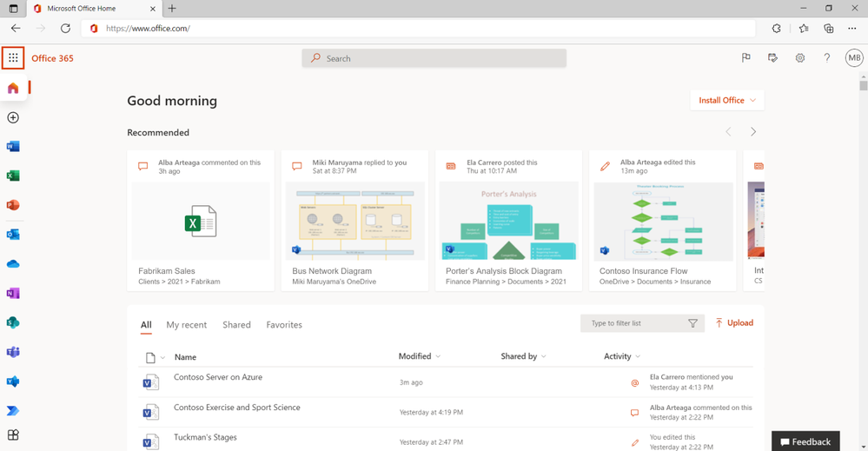Open Contoso Exercise and Sport Science file
868x451 pixels.
point(237,408)
